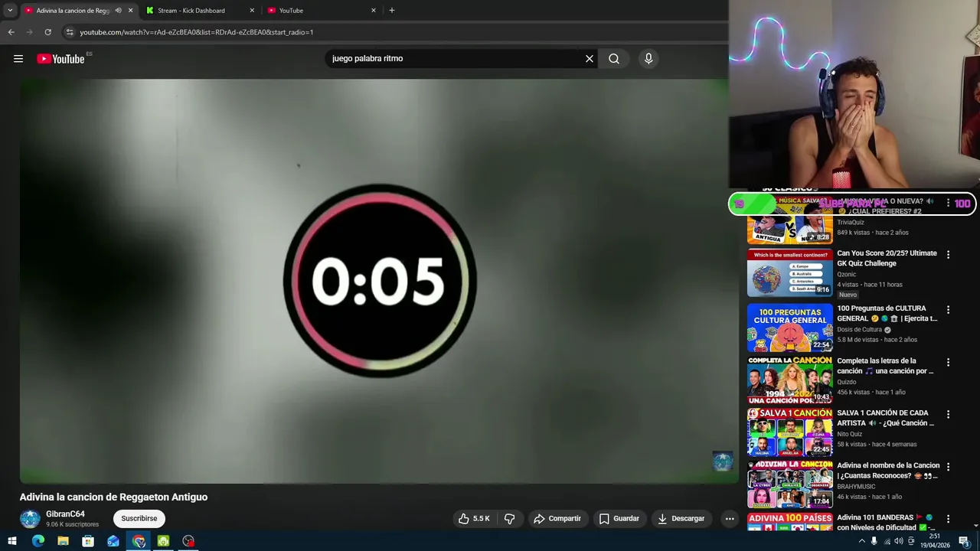Go to YouTube home via the logo
The height and width of the screenshot is (551, 980).
(60, 59)
